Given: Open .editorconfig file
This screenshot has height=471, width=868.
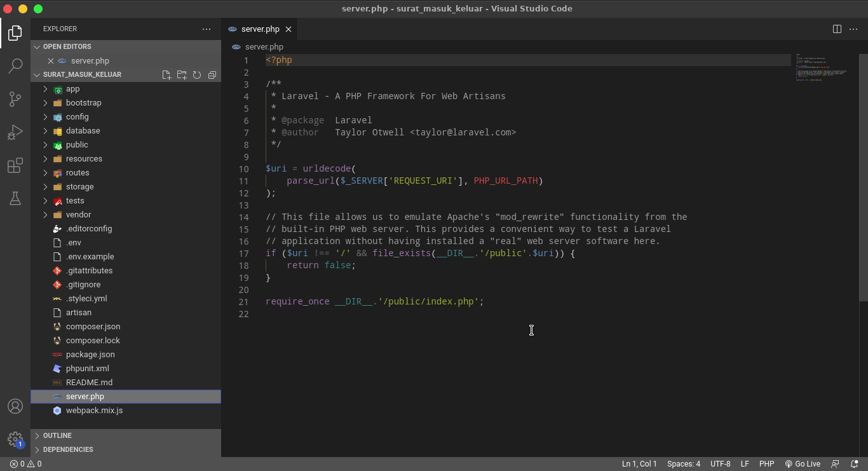Looking at the screenshot, I should tap(126, 229).
